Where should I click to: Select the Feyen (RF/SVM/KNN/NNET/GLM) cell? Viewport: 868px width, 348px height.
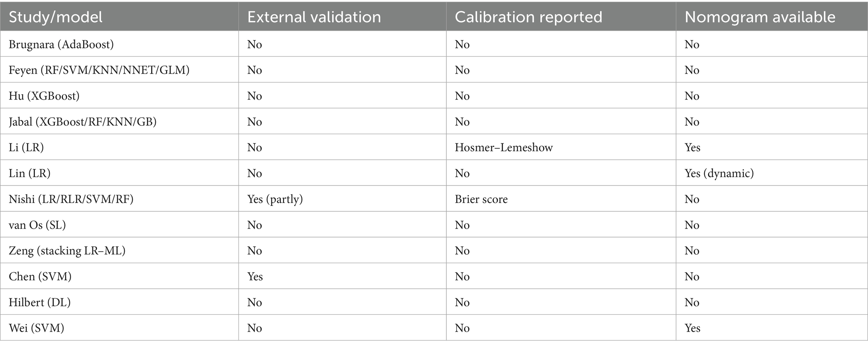pyautogui.click(x=99, y=70)
